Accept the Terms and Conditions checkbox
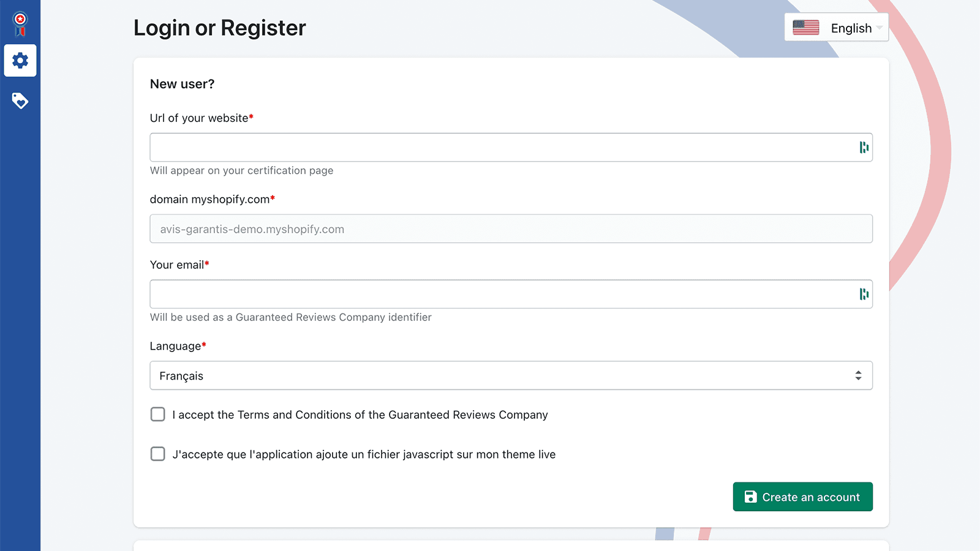The image size is (980, 551). tap(158, 414)
